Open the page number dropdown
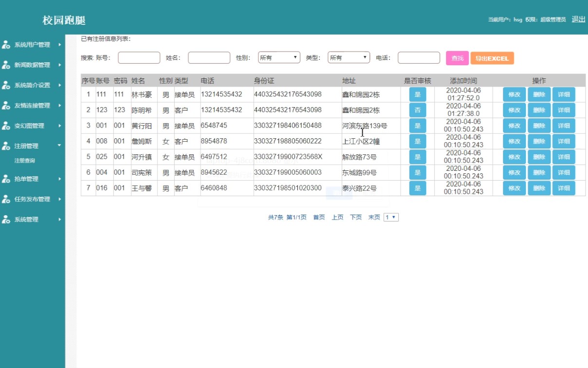Image resolution: width=588 pixels, height=368 pixels. pos(391,218)
